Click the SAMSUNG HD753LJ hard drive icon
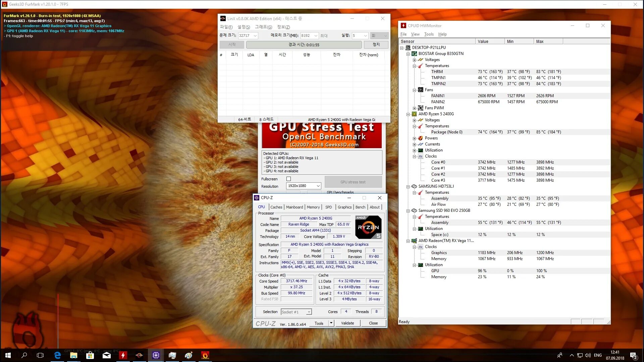The image size is (644, 362). (x=414, y=186)
